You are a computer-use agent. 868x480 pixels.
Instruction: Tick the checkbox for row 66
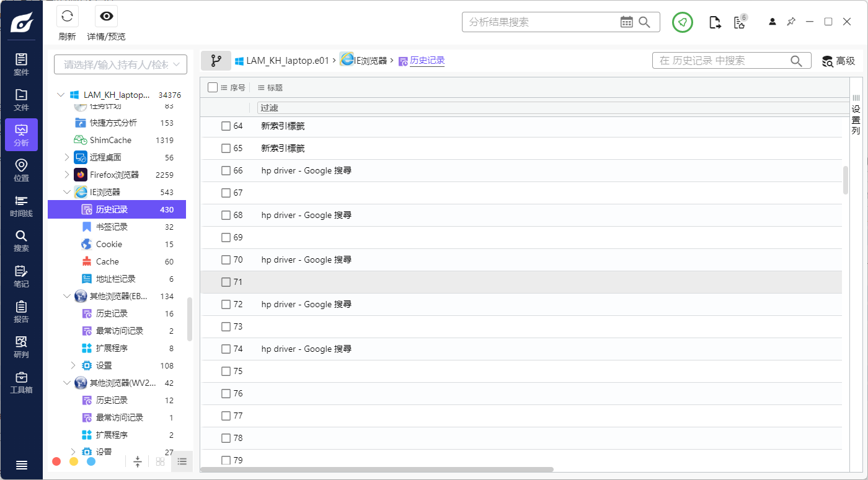pos(226,170)
